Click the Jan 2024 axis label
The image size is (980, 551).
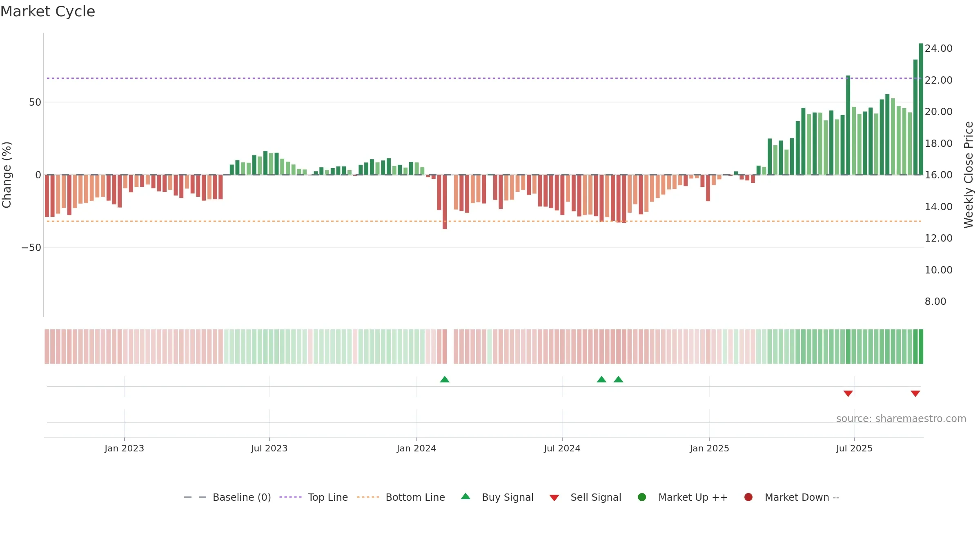click(x=416, y=449)
